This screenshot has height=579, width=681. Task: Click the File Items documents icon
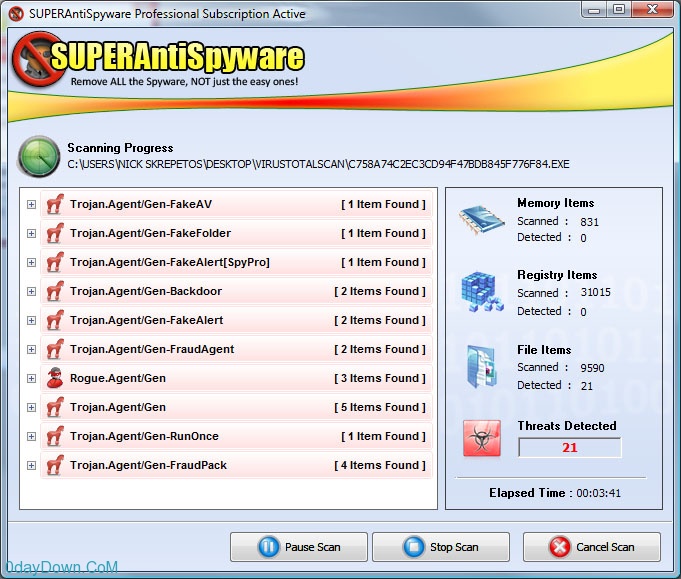481,366
